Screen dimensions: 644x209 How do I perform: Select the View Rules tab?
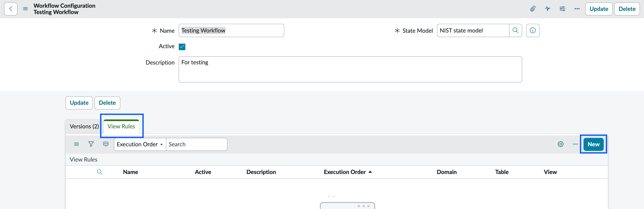point(121,126)
